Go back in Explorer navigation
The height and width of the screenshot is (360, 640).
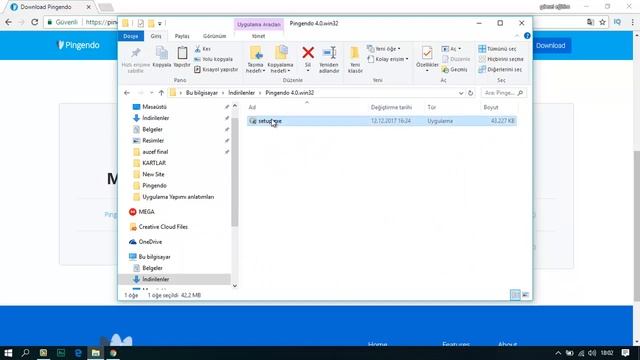pyautogui.click(x=127, y=93)
